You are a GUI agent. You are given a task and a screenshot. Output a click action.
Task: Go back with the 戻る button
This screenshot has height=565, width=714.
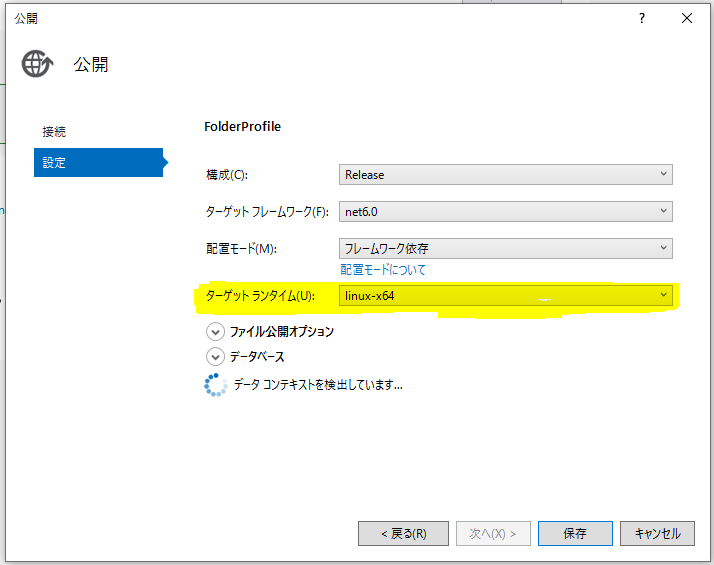[403, 533]
